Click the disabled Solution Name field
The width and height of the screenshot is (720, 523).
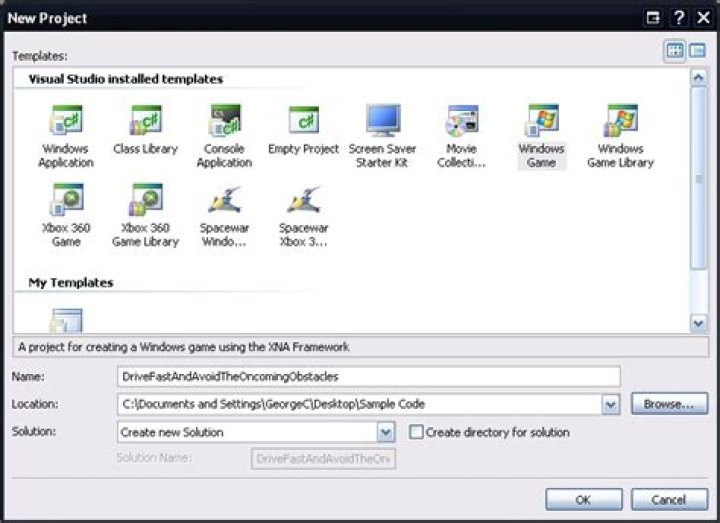(x=323, y=459)
